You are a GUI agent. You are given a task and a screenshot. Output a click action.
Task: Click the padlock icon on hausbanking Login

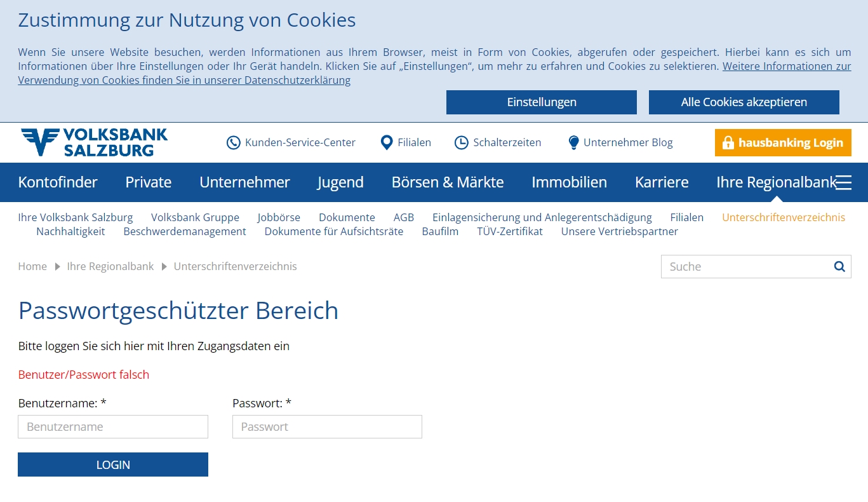coord(728,143)
